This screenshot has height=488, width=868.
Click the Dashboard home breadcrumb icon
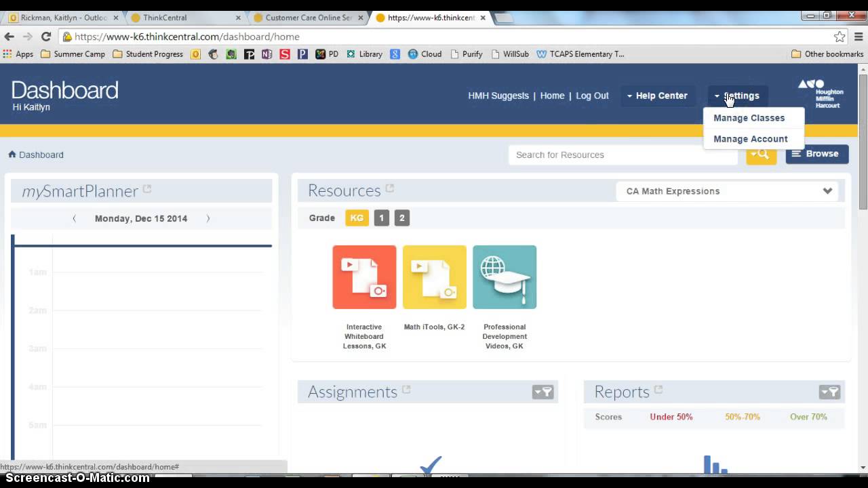(x=12, y=155)
